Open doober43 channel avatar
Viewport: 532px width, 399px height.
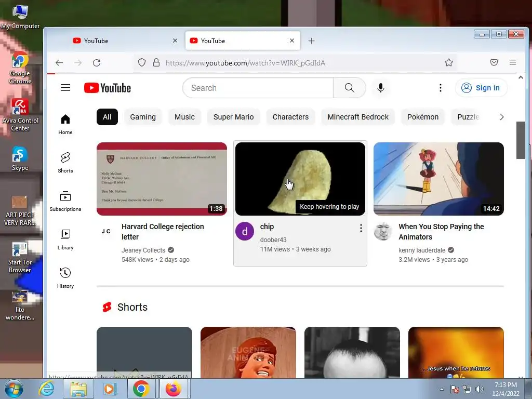tap(245, 231)
